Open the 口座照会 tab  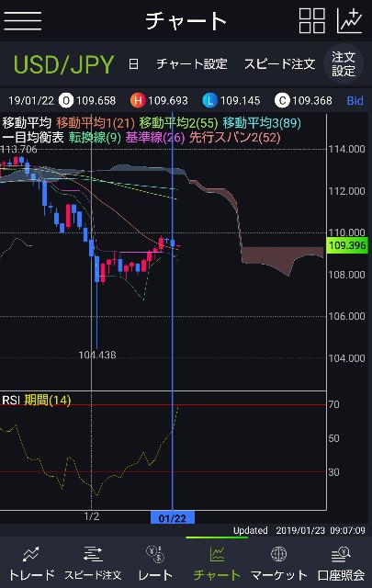pyautogui.click(x=341, y=563)
